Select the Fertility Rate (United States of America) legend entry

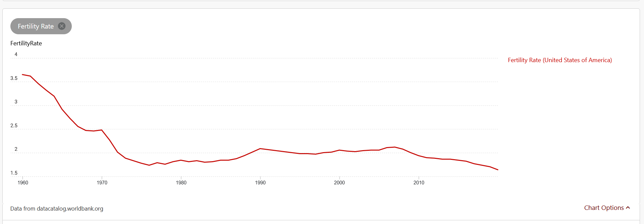point(559,60)
